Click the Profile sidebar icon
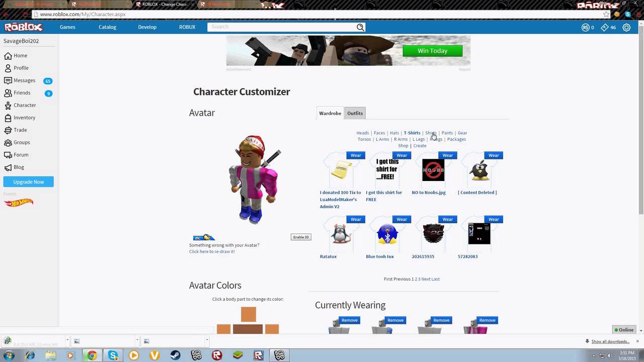 pyautogui.click(x=8, y=68)
